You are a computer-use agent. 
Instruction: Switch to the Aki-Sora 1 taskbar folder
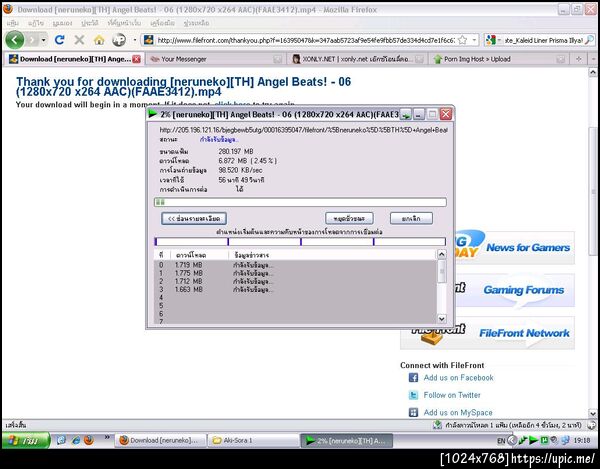(253, 440)
